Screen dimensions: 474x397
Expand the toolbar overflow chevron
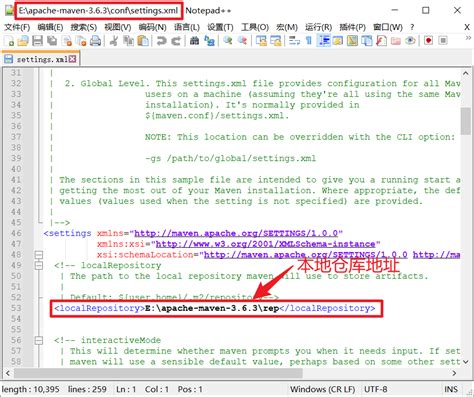coord(468,38)
